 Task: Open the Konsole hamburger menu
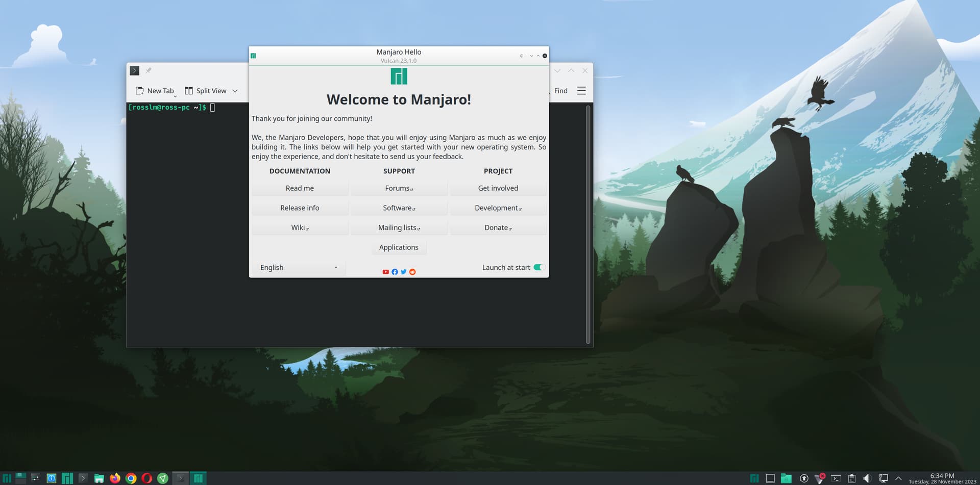[581, 91]
